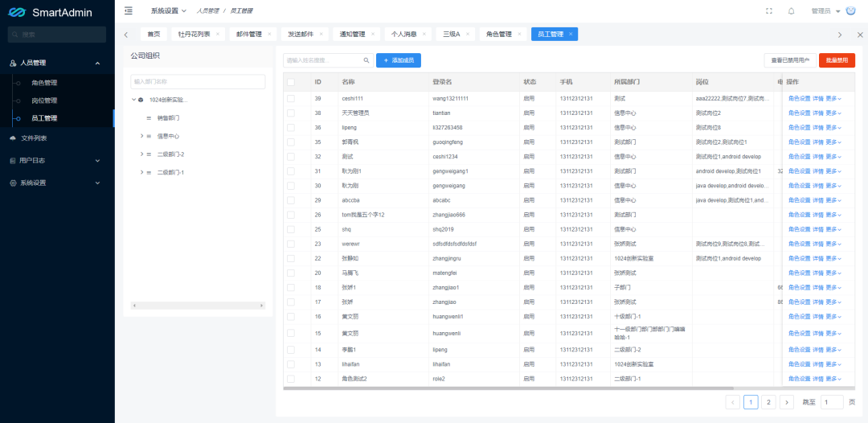Close the 发送邮件 tab
The height and width of the screenshot is (423, 868).
pyautogui.click(x=321, y=35)
